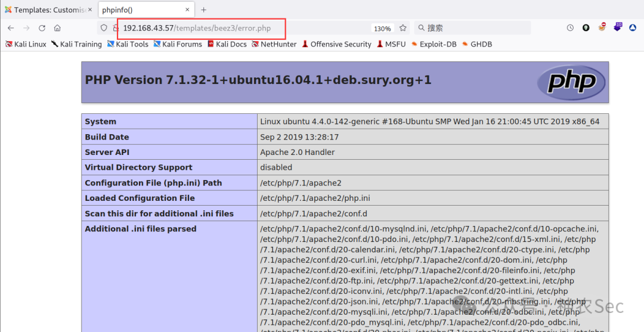The width and height of the screenshot is (644, 332).
Task: Click the PHP Version 7.1.32 heading
Action: click(258, 80)
